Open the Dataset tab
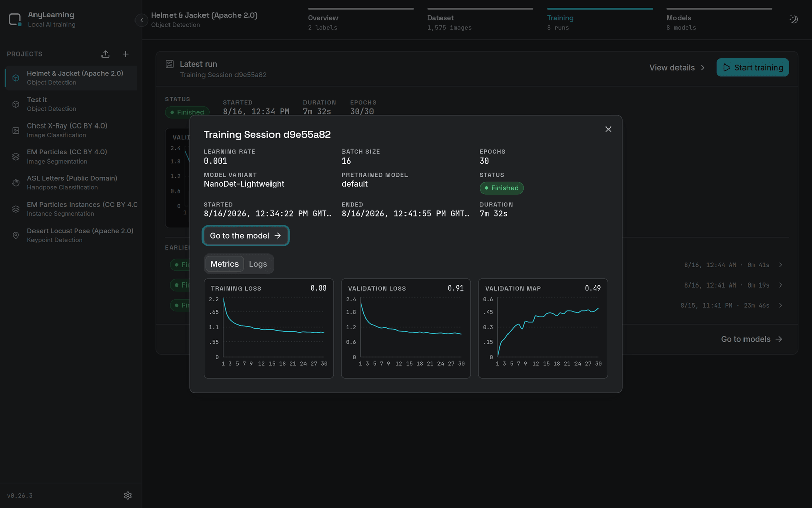 tap(480, 20)
